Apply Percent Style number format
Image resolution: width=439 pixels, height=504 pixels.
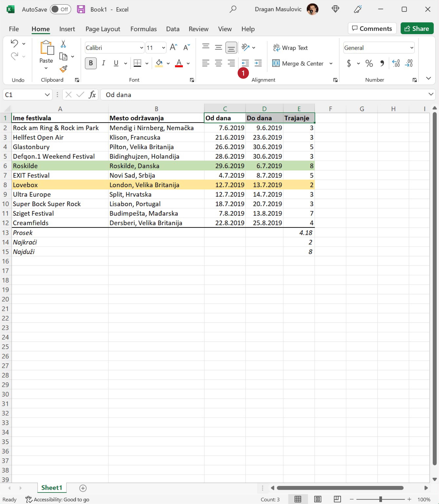pyautogui.click(x=369, y=63)
